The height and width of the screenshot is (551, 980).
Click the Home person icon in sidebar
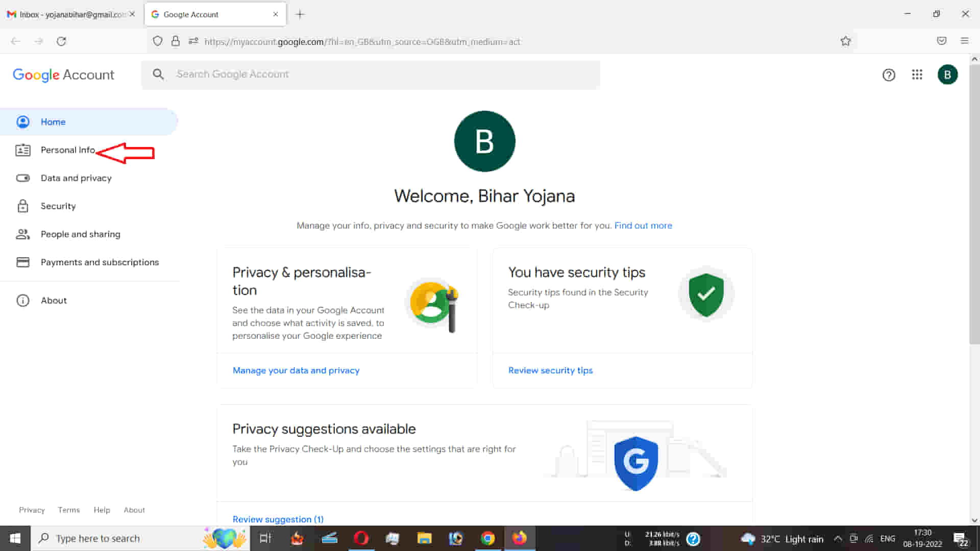tap(23, 122)
